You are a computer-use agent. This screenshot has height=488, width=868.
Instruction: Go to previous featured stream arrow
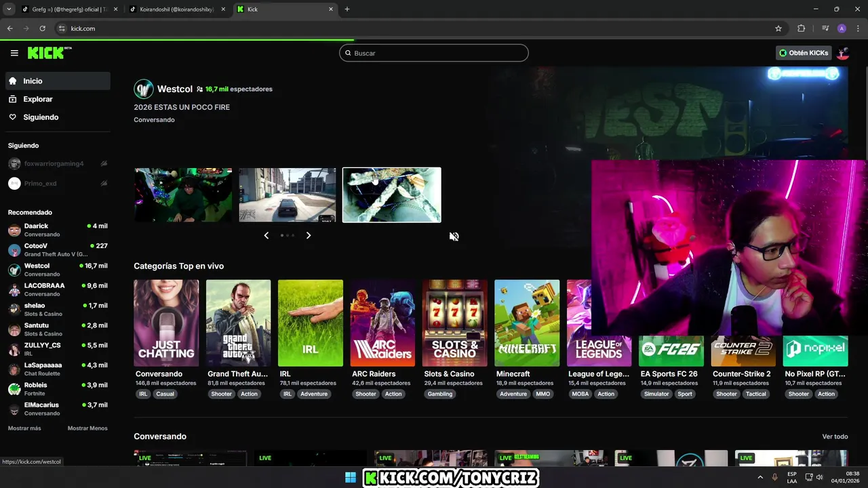pos(266,235)
